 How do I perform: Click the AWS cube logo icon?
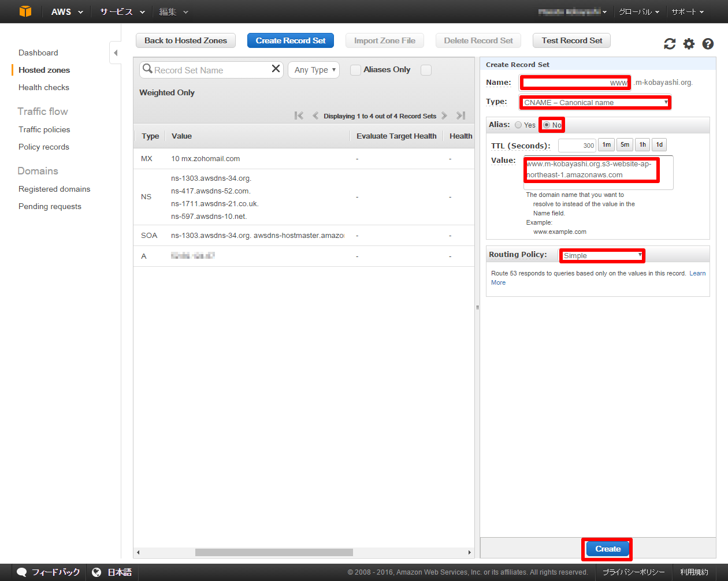click(25, 12)
